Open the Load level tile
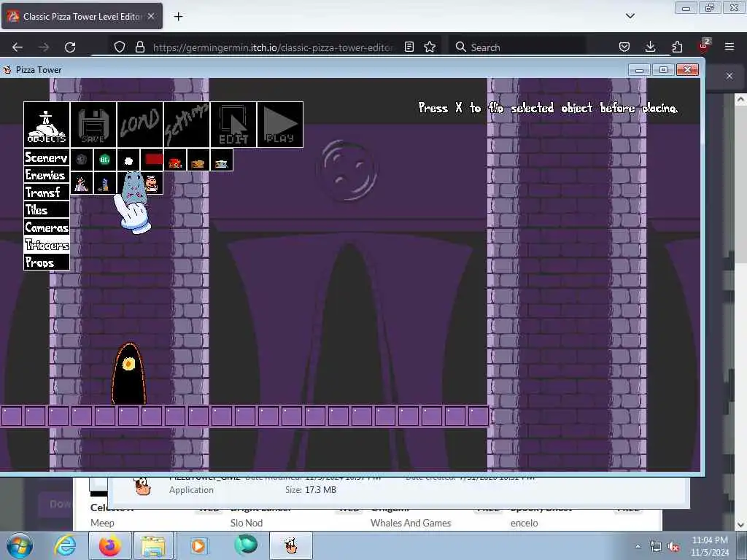 coord(140,125)
